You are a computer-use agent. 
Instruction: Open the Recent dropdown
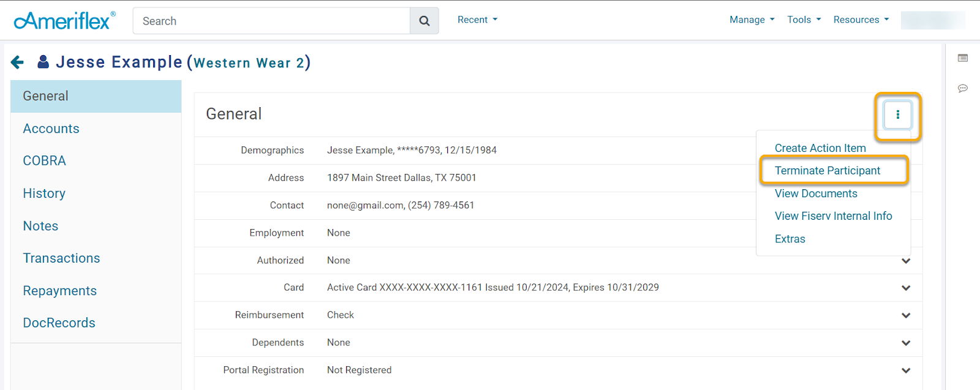[x=477, y=20]
